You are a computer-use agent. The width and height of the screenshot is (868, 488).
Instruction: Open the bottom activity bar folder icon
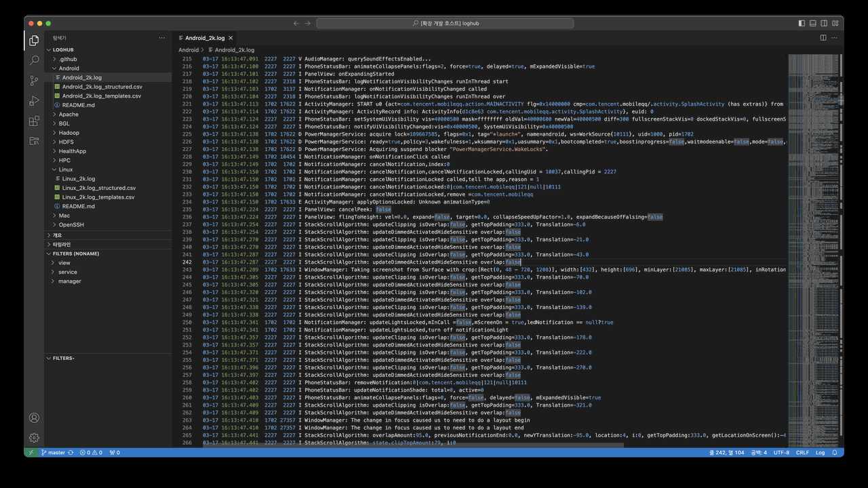tap(34, 141)
